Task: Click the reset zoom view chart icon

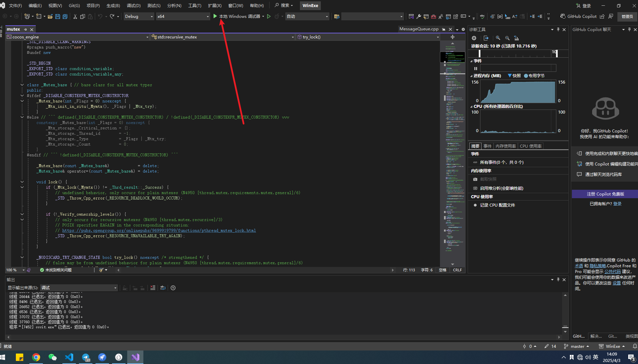Action: (x=516, y=38)
